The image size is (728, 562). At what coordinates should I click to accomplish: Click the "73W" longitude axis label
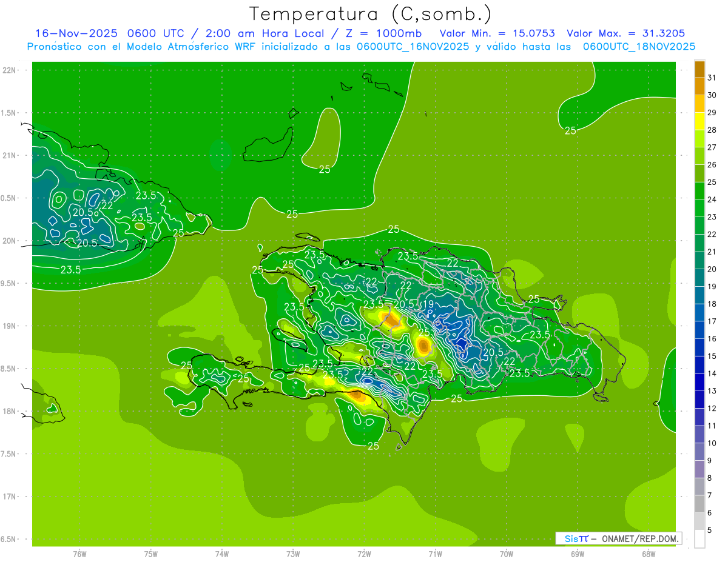pos(293,554)
